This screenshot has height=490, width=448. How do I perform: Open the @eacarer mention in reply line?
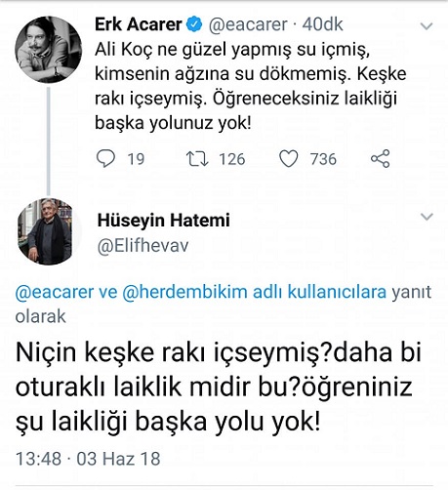coord(55,292)
